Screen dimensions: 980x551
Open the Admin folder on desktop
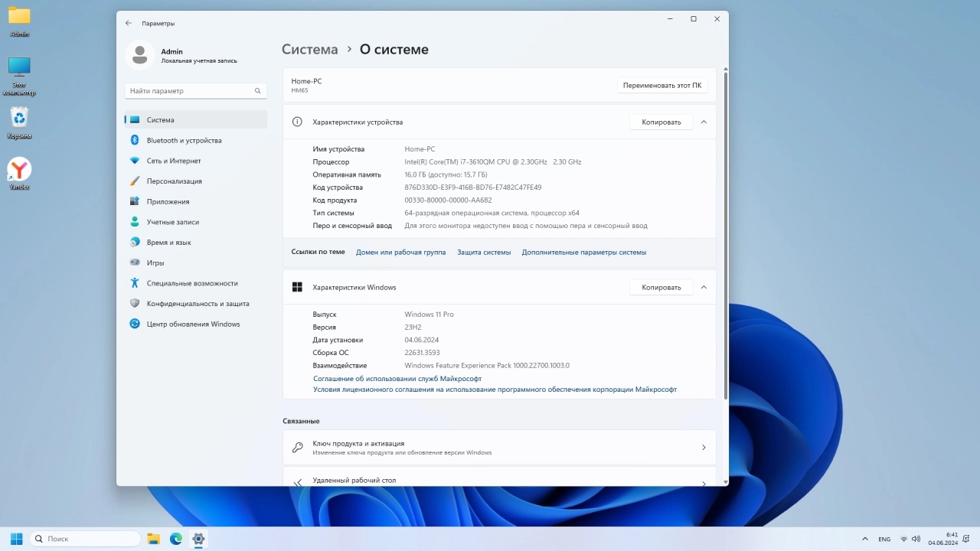click(19, 21)
